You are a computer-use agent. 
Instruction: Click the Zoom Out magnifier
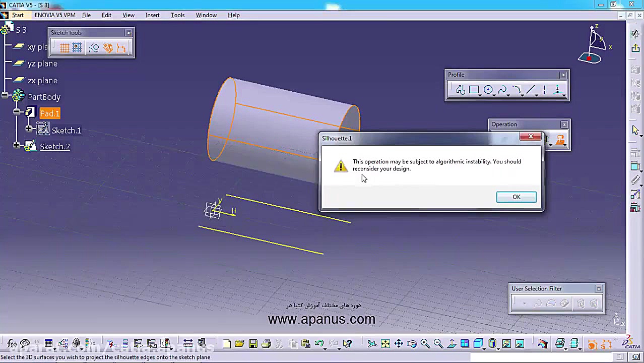pyautogui.click(x=438, y=344)
